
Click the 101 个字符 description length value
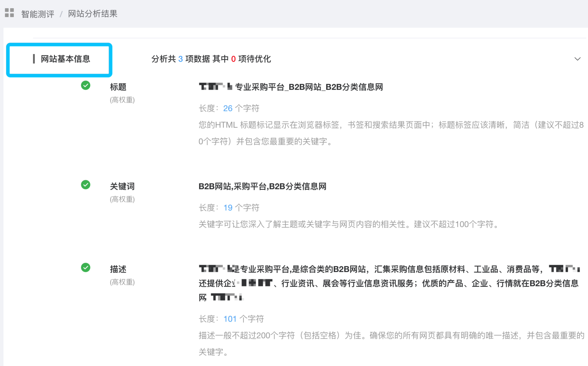click(x=230, y=319)
